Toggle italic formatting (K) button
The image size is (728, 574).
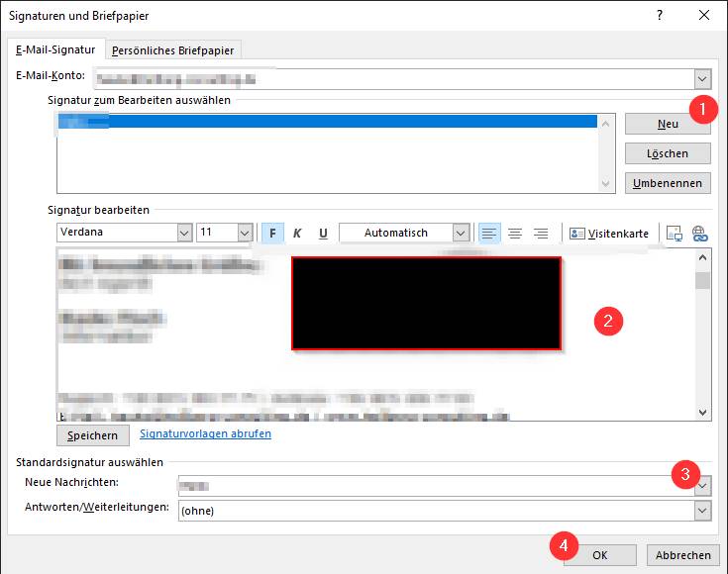pyautogui.click(x=297, y=233)
